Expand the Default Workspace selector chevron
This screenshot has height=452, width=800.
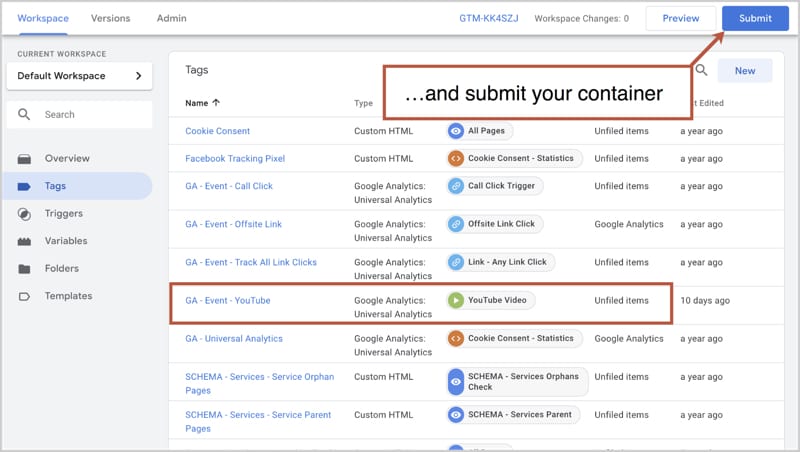[x=138, y=76]
